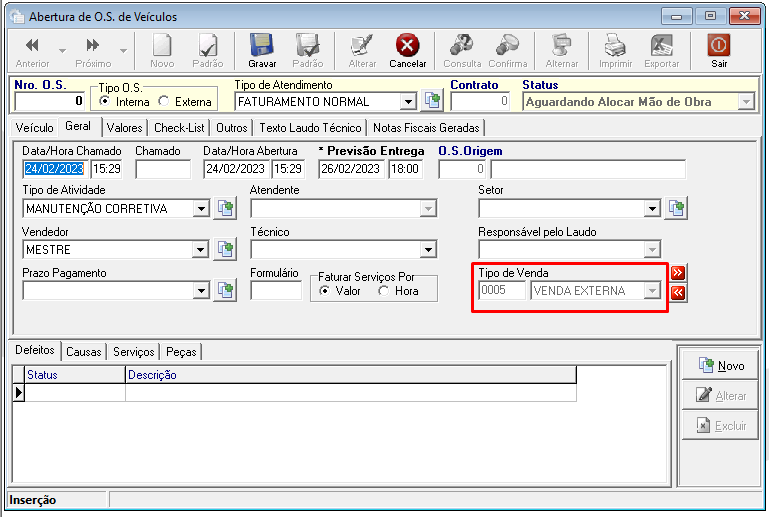Click the Exportar toolbar icon
The image size is (769, 517).
point(662,51)
